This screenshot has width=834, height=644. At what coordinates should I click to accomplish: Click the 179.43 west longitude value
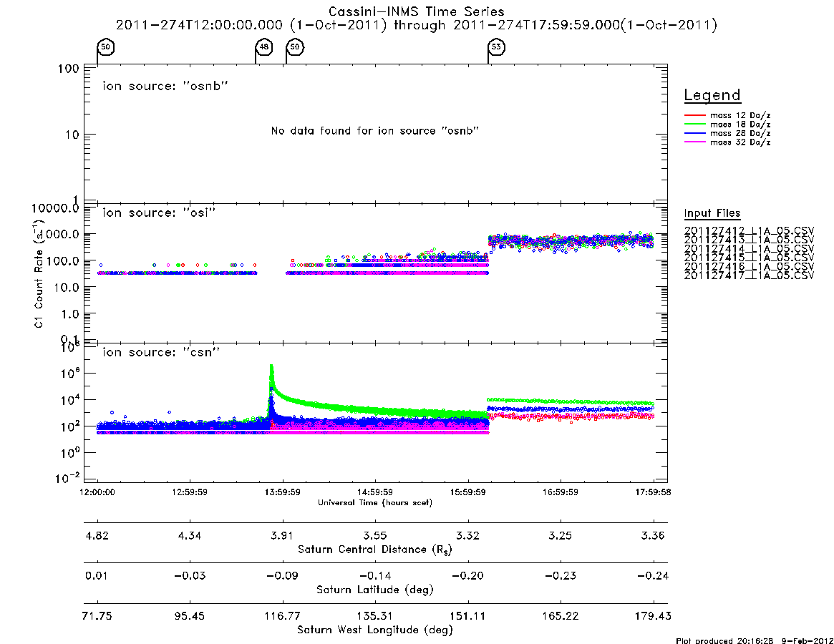click(x=653, y=616)
